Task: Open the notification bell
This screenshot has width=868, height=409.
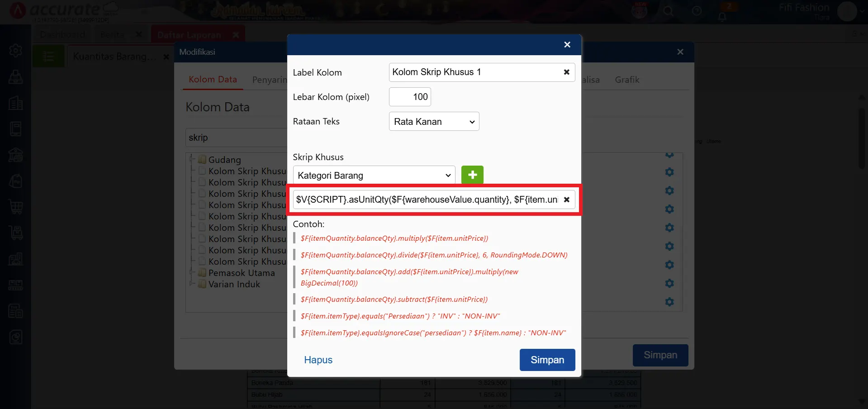Action: click(722, 16)
